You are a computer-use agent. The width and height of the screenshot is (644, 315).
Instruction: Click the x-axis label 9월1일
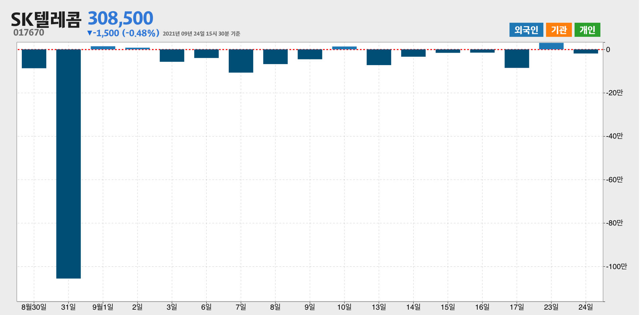pos(103,307)
